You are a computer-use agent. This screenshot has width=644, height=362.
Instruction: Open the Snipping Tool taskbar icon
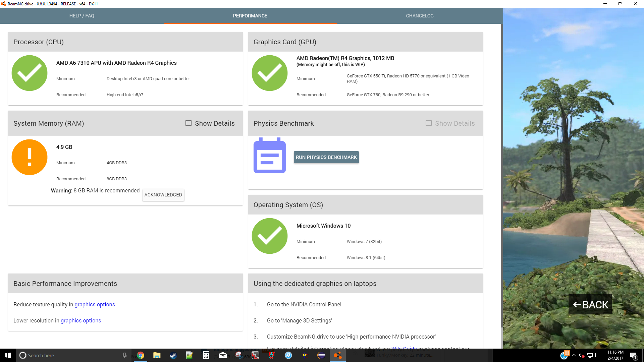239,355
